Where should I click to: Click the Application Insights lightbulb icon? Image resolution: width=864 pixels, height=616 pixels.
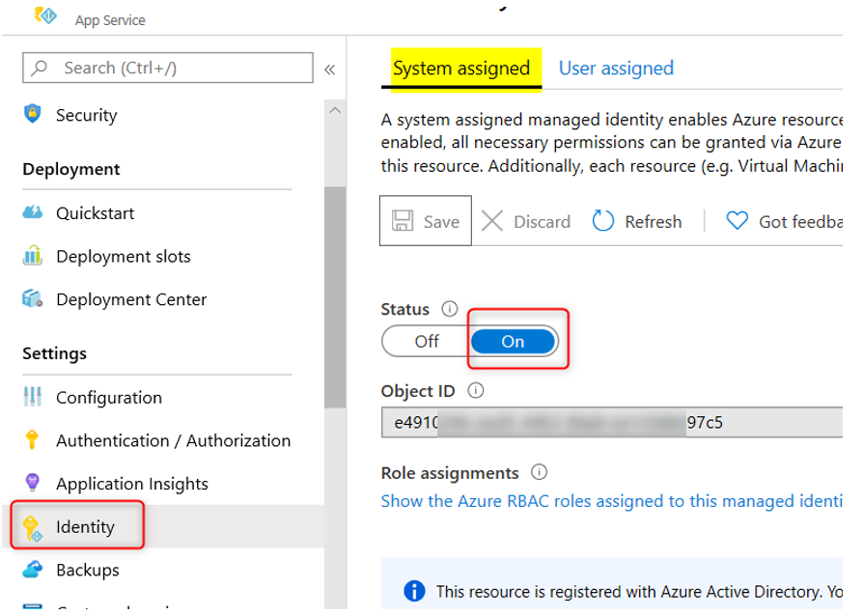33,483
